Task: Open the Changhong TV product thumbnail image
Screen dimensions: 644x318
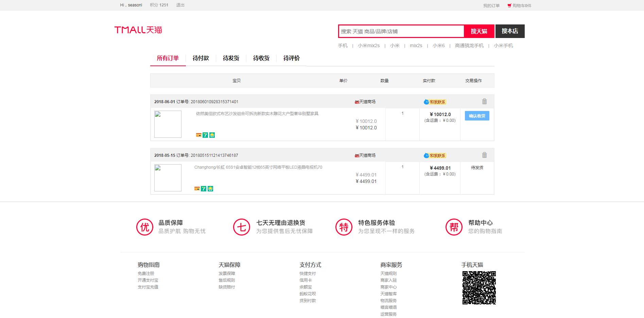Action: (168, 178)
